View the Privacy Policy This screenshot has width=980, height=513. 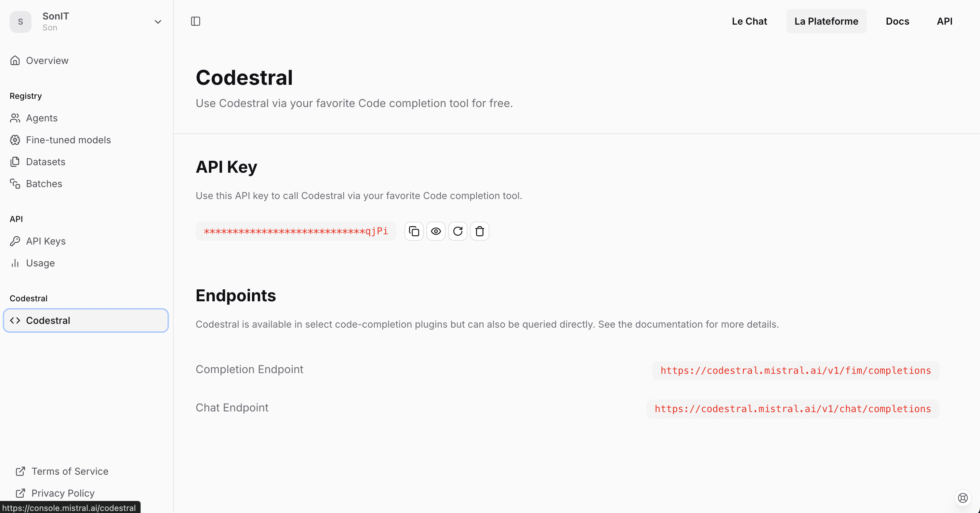click(63, 493)
